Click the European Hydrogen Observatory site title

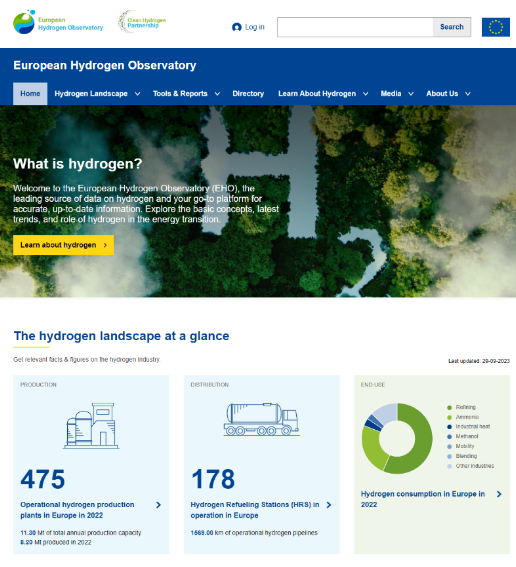click(x=105, y=65)
